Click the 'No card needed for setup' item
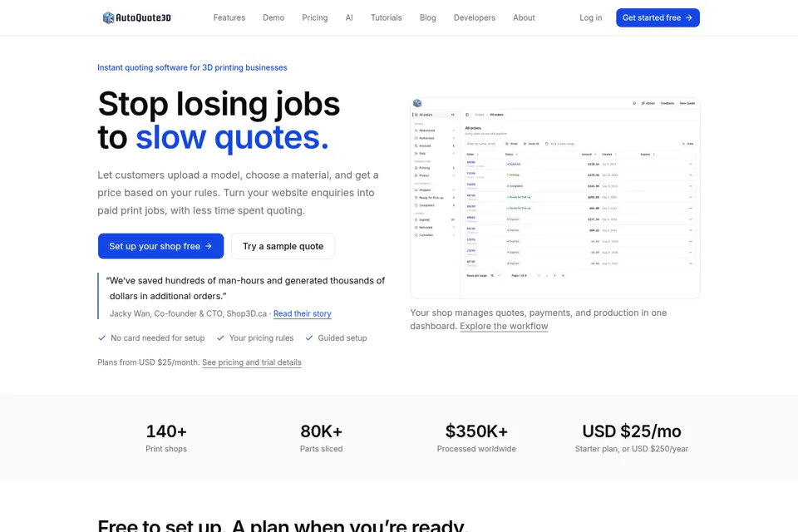Screen dimensions: 798x532 click(151, 338)
